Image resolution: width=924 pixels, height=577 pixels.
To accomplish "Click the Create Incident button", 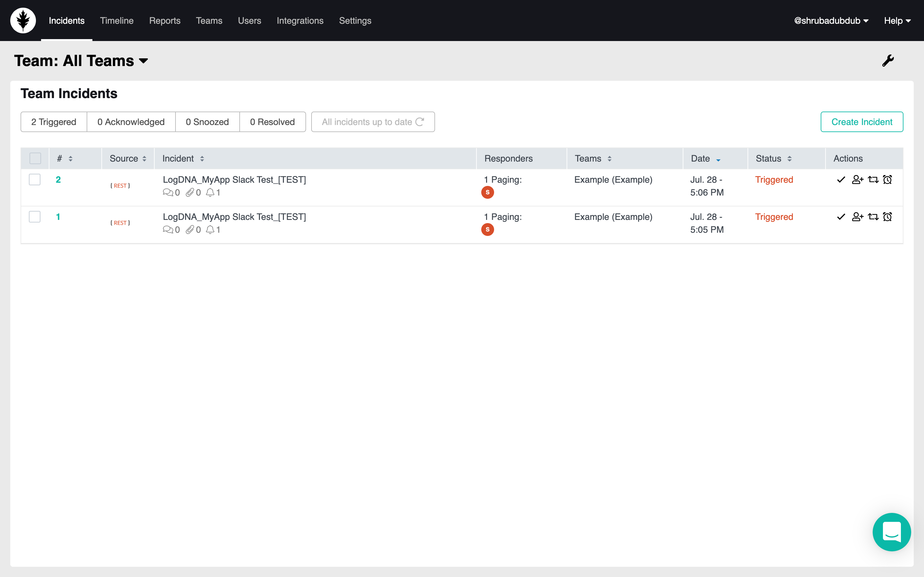I will tap(861, 122).
